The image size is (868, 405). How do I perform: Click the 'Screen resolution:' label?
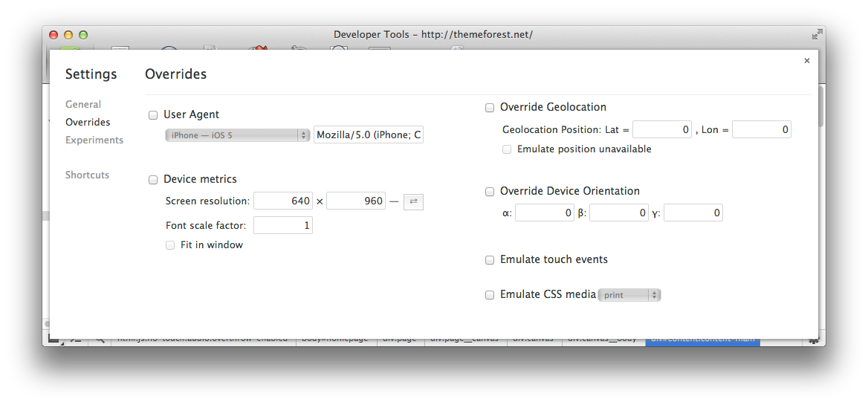pyautogui.click(x=207, y=201)
